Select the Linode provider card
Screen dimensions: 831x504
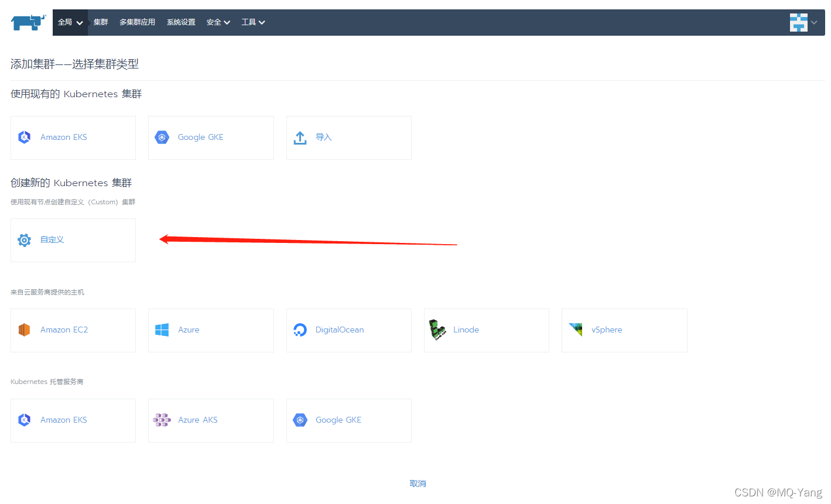tap(487, 330)
